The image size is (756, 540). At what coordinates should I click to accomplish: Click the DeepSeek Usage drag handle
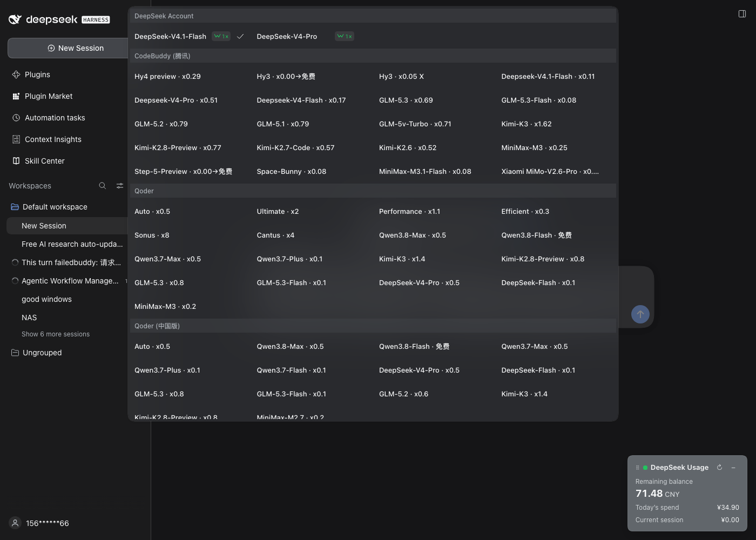(x=638, y=468)
